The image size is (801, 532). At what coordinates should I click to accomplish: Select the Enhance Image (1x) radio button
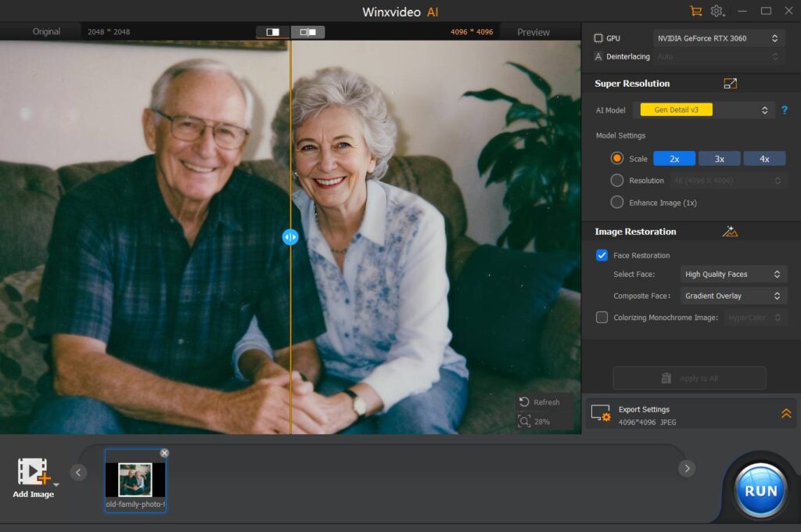click(x=616, y=203)
